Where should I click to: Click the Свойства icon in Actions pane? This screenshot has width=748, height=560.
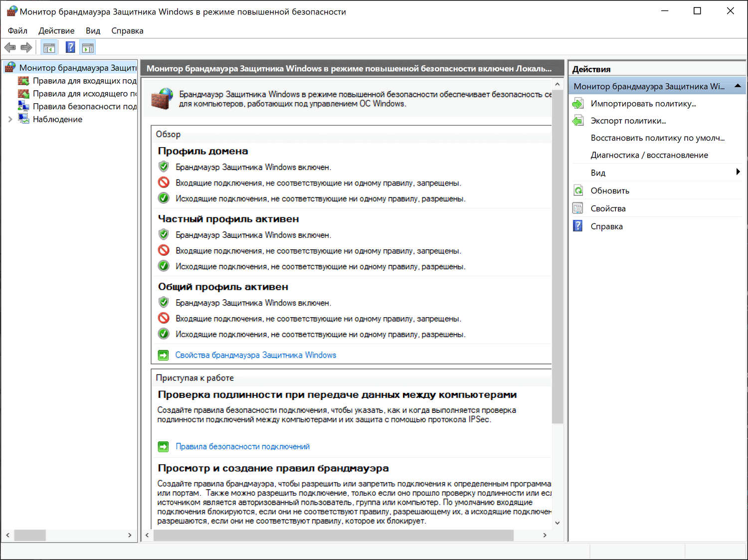[x=578, y=208]
